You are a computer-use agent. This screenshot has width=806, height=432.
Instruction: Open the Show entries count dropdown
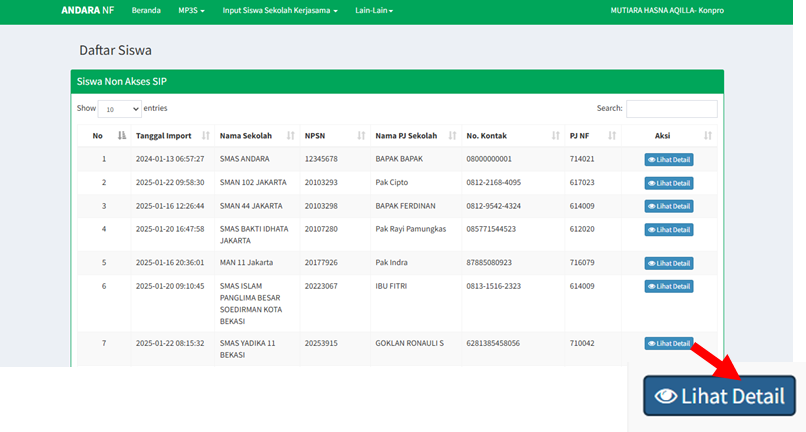[120, 109]
